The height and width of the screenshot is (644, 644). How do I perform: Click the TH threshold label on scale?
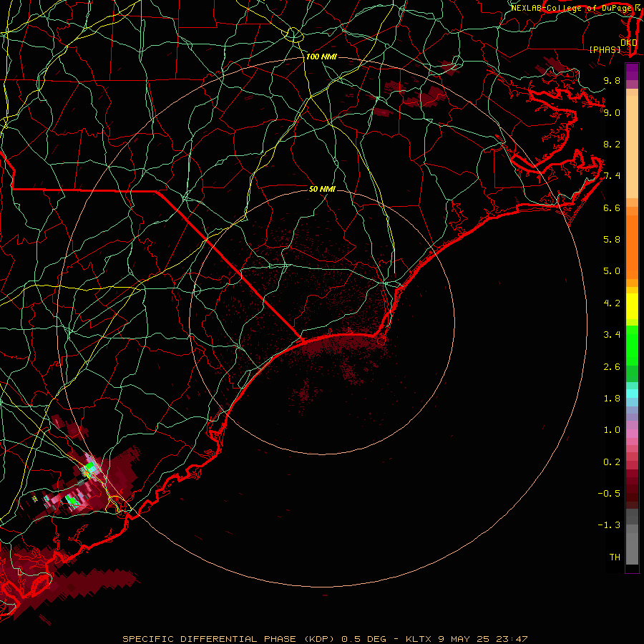tap(615, 557)
